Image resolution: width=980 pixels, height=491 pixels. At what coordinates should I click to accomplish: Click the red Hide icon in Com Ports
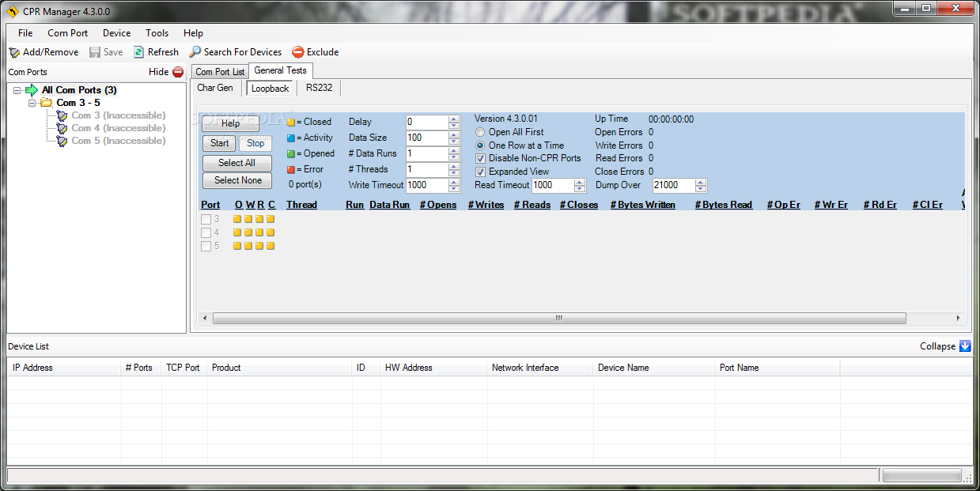178,72
